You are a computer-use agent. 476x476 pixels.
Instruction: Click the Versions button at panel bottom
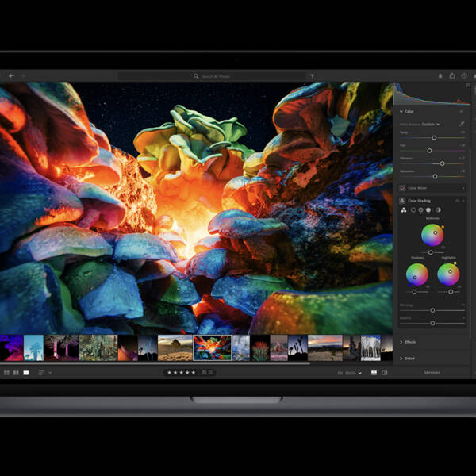coord(432,372)
